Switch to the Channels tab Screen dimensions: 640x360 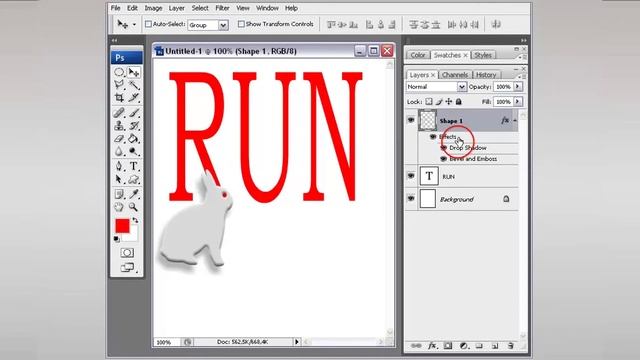point(455,75)
